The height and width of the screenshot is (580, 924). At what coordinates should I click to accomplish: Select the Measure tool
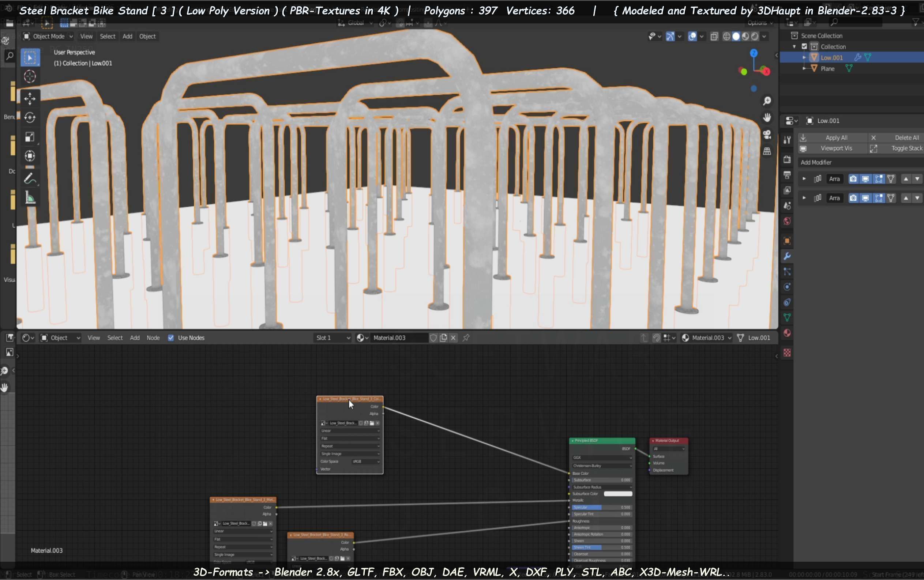(x=30, y=198)
